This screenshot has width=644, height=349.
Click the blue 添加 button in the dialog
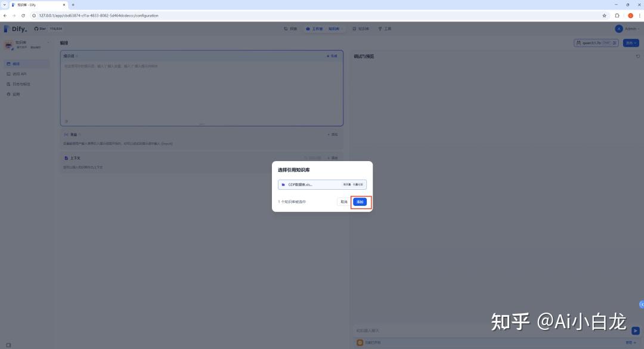click(x=360, y=202)
